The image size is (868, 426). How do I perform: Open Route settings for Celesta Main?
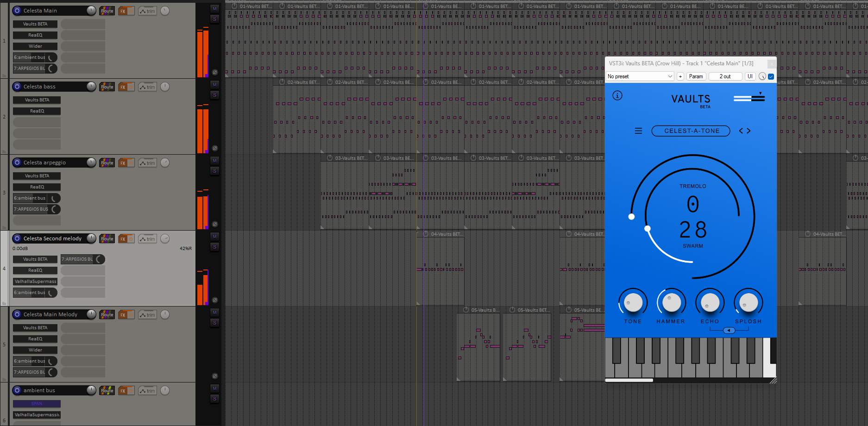coord(107,11)
